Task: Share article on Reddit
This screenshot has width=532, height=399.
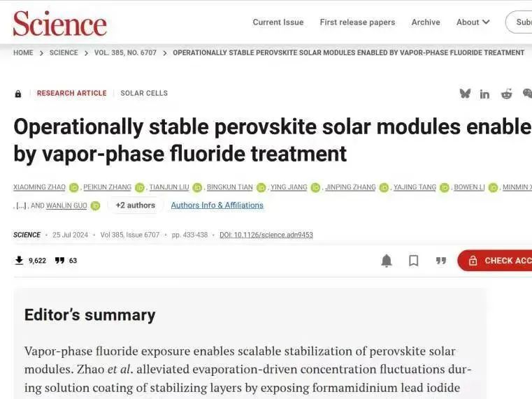Action: click(506, 94)
